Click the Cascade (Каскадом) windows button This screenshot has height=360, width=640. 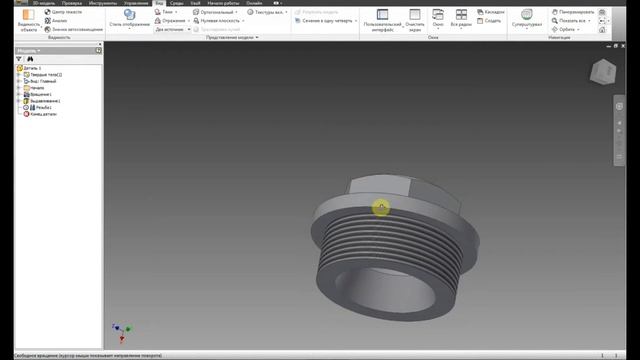[491, 12]
